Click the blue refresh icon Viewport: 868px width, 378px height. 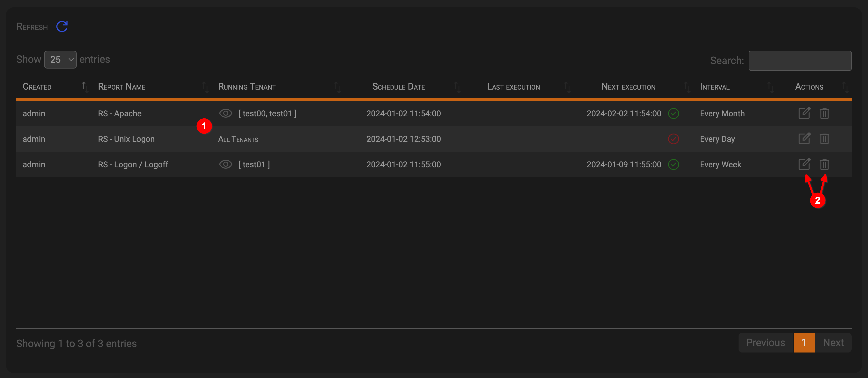pos(62,26)
